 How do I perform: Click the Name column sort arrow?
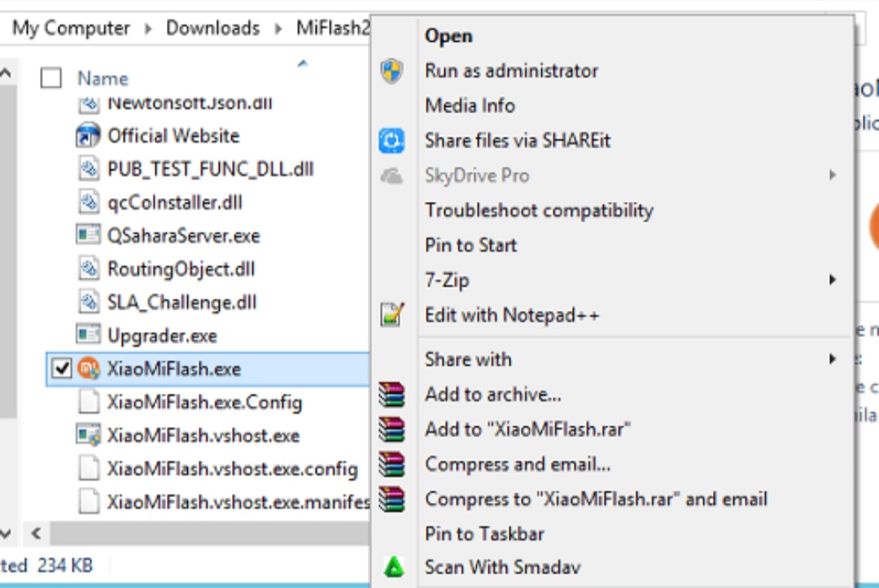pyautogui.click(x=303, y=63)
